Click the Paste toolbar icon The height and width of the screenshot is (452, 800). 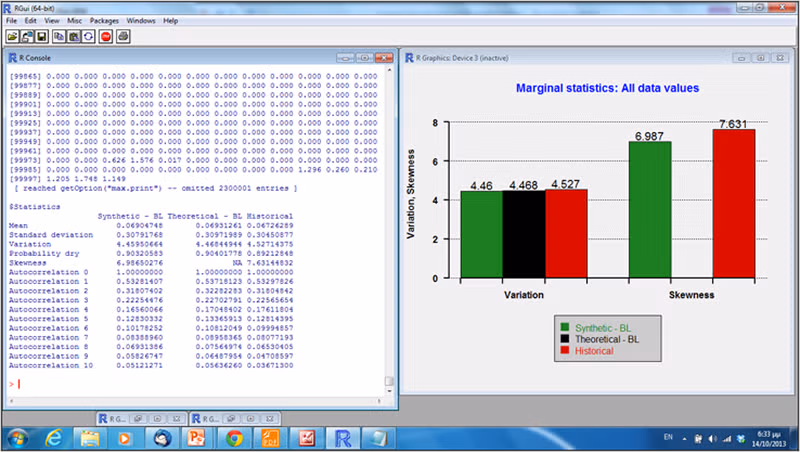click(74, 37)
